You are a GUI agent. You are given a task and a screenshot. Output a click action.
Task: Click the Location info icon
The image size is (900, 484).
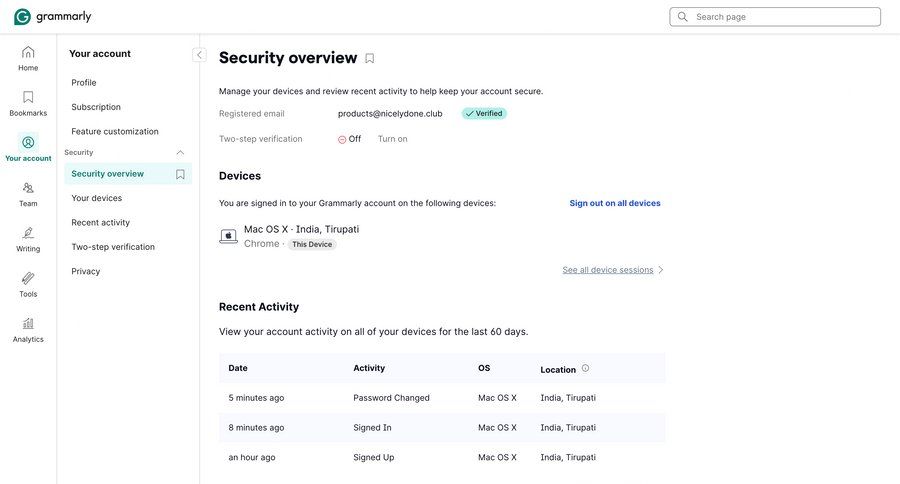(x=585, y=368)
